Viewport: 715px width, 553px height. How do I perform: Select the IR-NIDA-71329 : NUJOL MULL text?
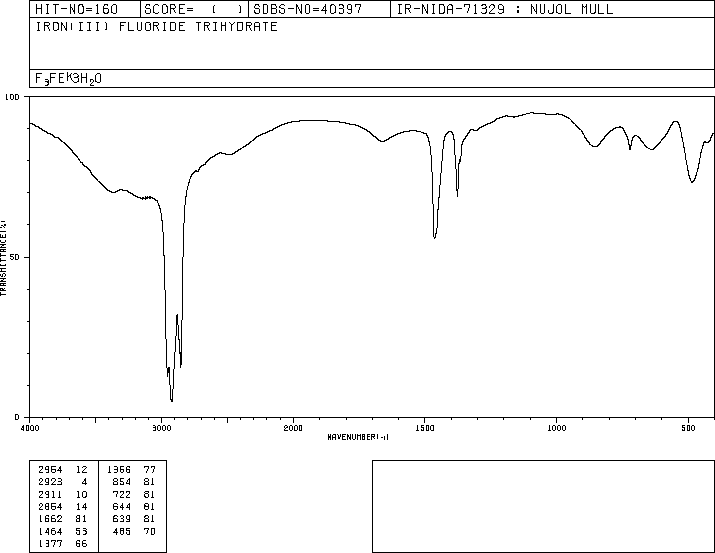coord(505,9)
